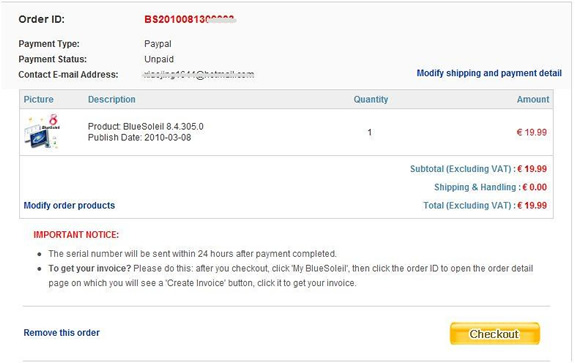Viewport: 575px width, 363px height.
Task: Click the Total (Excluding VAT) amount
Action: point(532,205)
